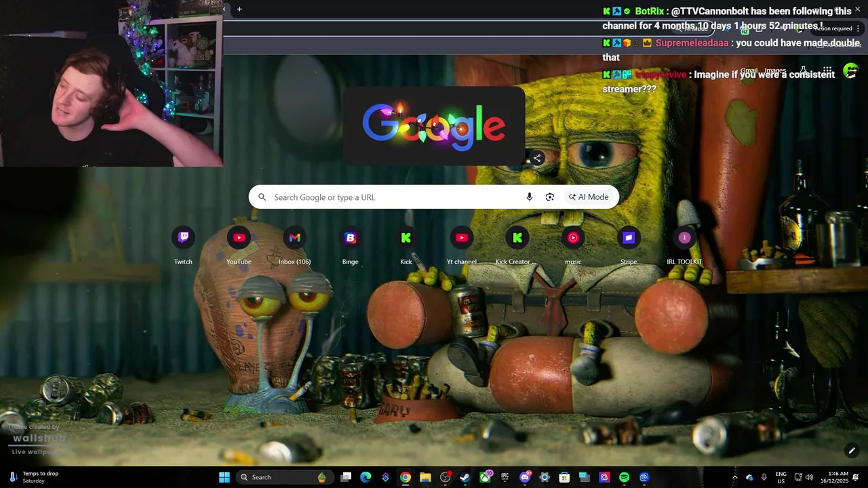Close the Chrome window with X
The height and width of the screenshot is (488, 868).
(857, 9)
